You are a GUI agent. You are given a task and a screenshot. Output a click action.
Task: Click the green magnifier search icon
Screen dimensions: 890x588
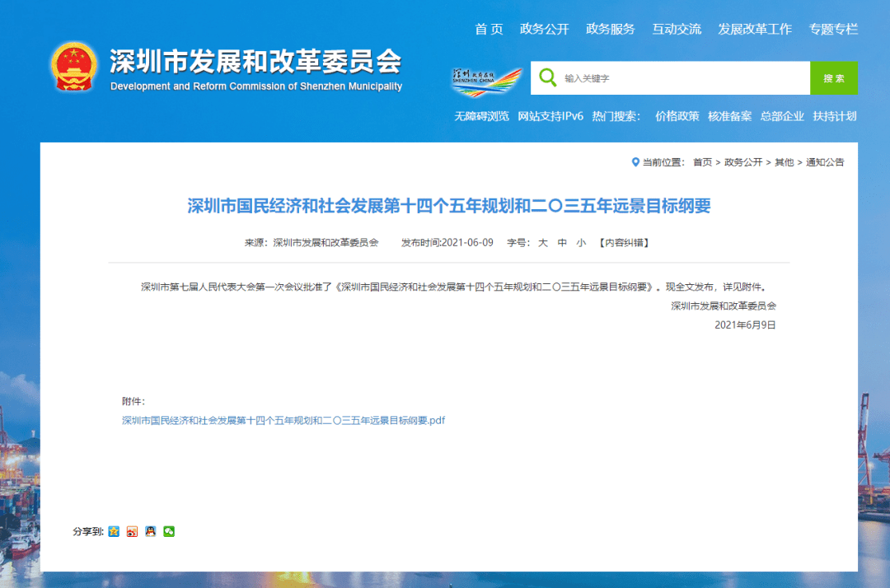pos(548,77)
